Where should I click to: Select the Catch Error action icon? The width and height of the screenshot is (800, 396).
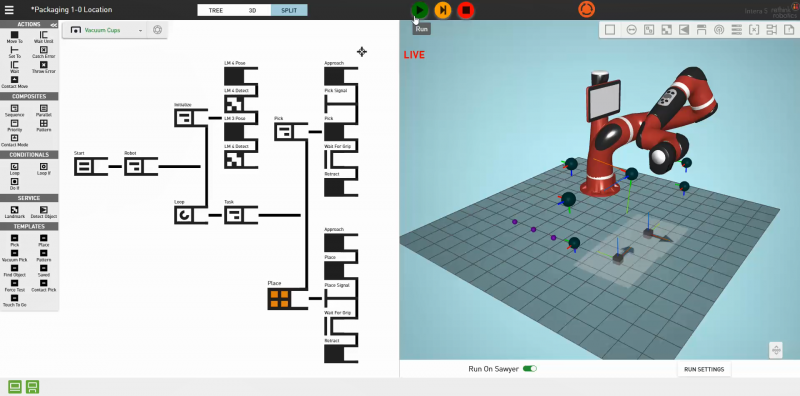point(43,50)
